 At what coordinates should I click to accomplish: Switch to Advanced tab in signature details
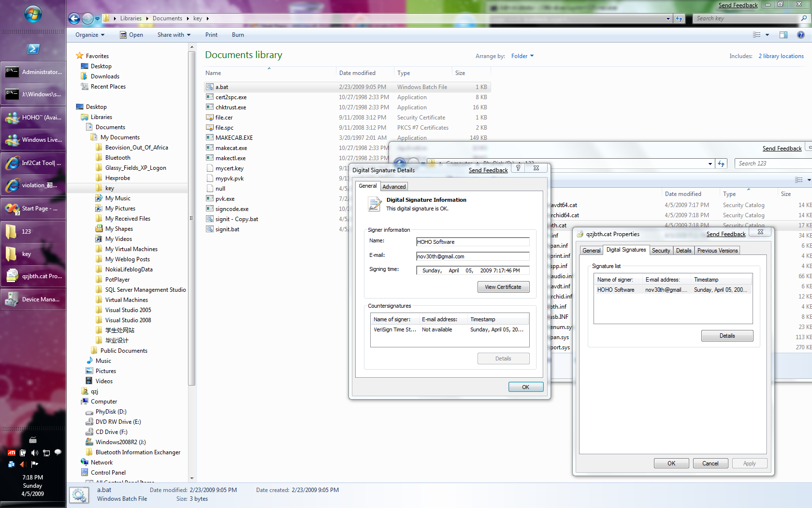(x=394, y=187)
